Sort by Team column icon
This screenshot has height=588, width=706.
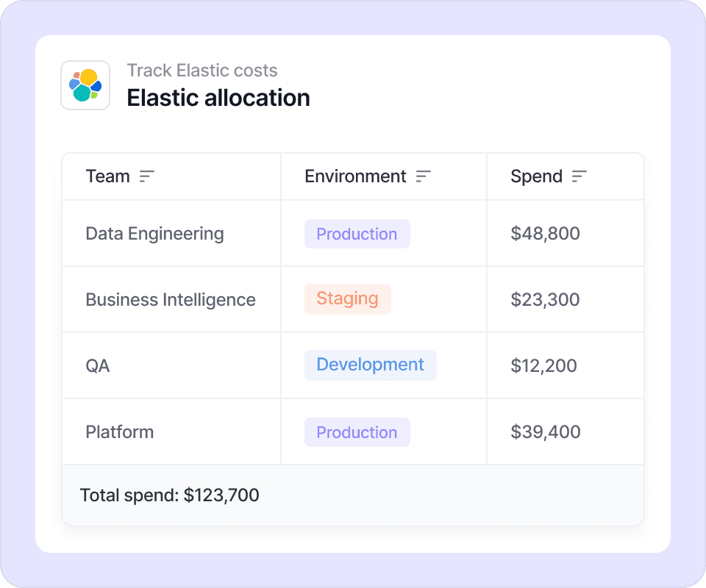(x=147, y=176)
